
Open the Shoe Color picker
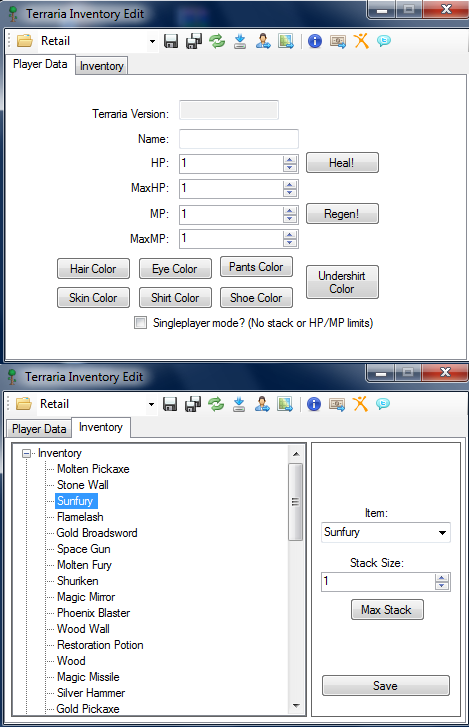256,298
